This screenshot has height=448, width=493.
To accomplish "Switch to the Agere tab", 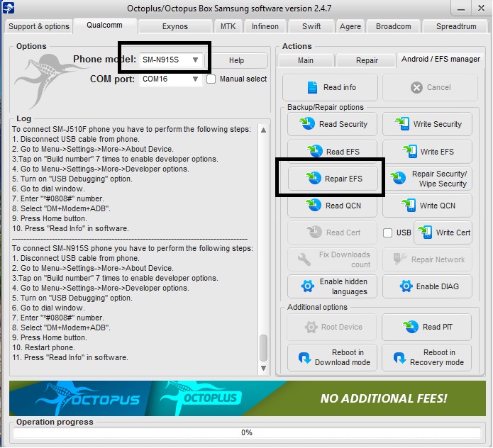I will click(350, 26).
